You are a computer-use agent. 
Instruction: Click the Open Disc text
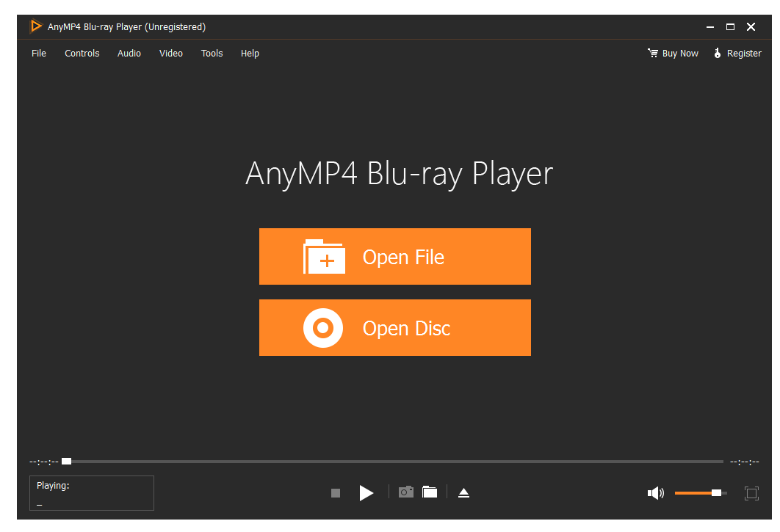[x=406, y=329]
